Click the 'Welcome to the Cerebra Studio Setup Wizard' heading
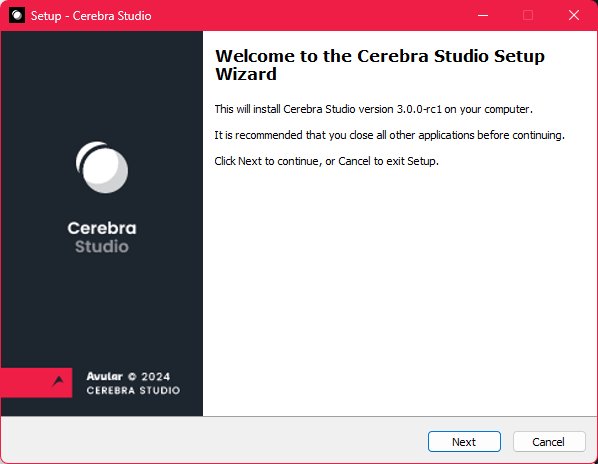This screenshot has width=598, height=464. click(380, 65)
